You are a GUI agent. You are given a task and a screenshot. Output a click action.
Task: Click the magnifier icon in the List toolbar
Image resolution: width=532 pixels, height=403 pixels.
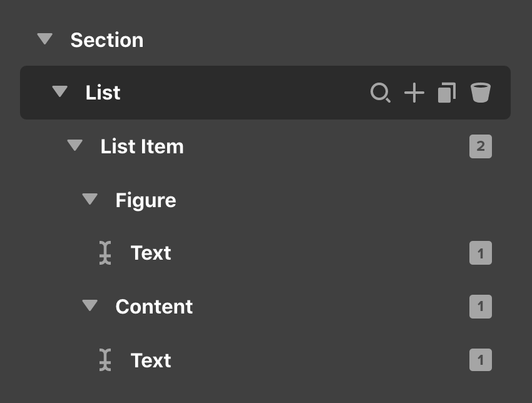tap(381, 92)
